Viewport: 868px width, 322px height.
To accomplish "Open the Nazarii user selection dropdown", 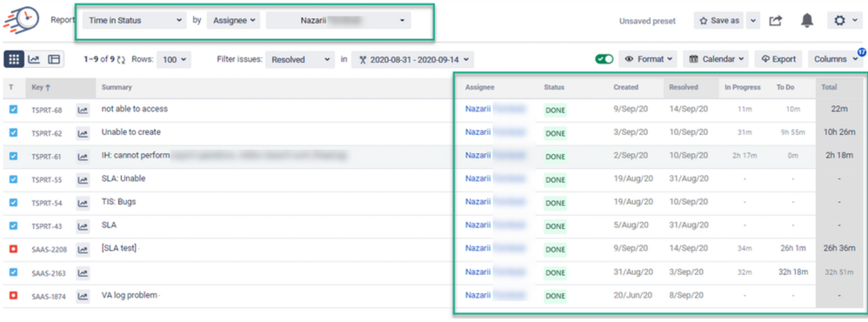I will [338, 21].
